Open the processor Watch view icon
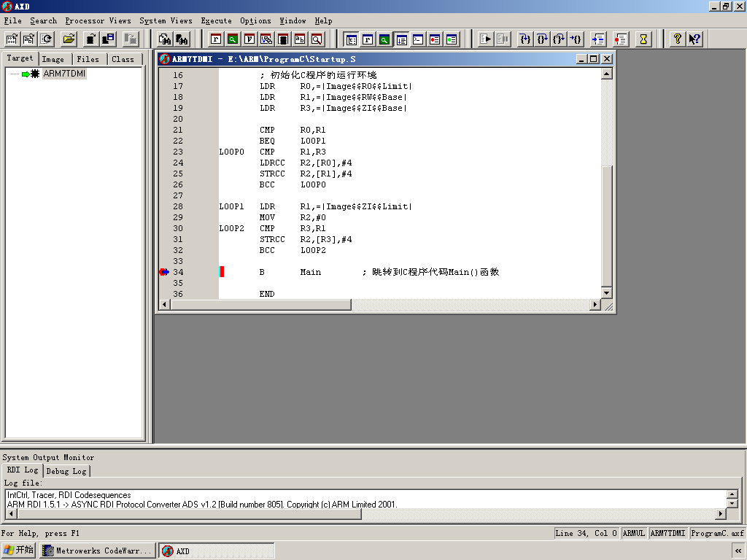747x560 pixels. [233, 39]
